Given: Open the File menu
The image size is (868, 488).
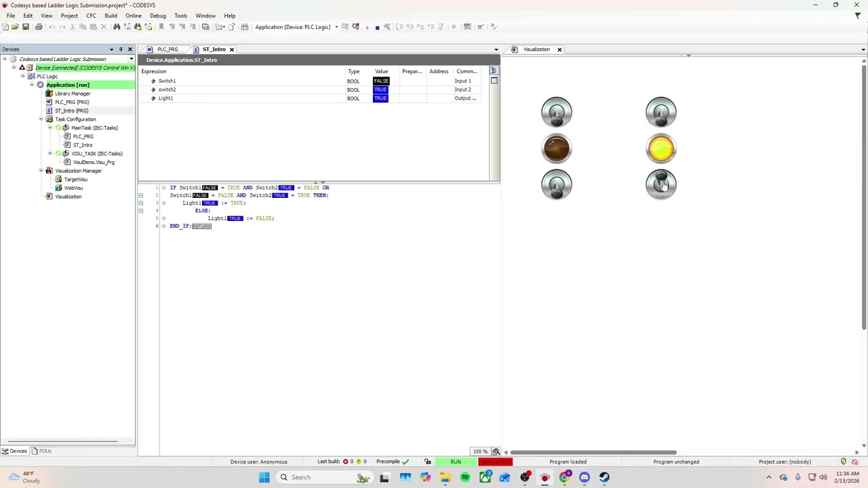Looking at the screenshot, I should (x=11, y=16).
